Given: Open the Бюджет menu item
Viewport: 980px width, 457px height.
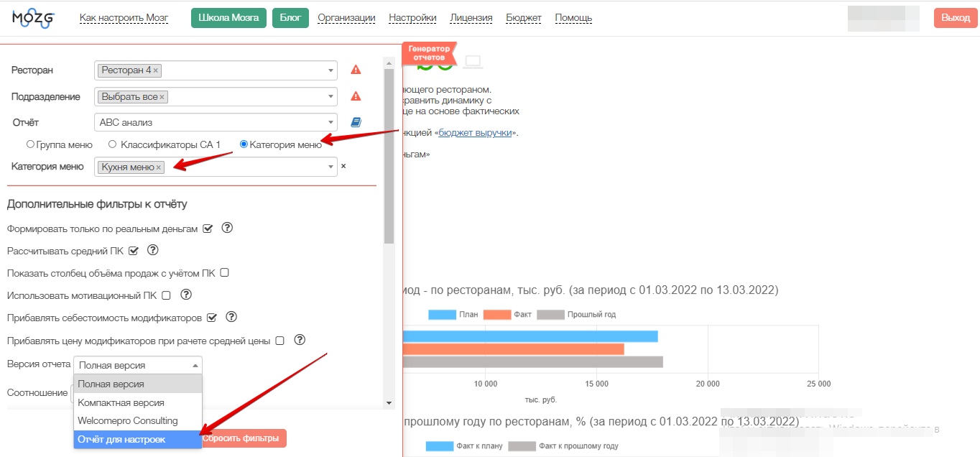Looking at the screenshot, I should click(524, 18).
